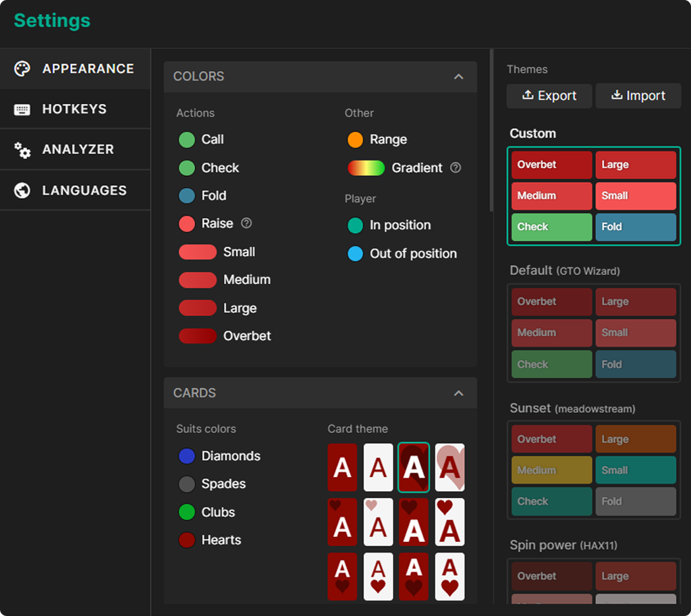The image size is (691, 616).
Task: Change the Raise action color swatch
Action: 187,223
